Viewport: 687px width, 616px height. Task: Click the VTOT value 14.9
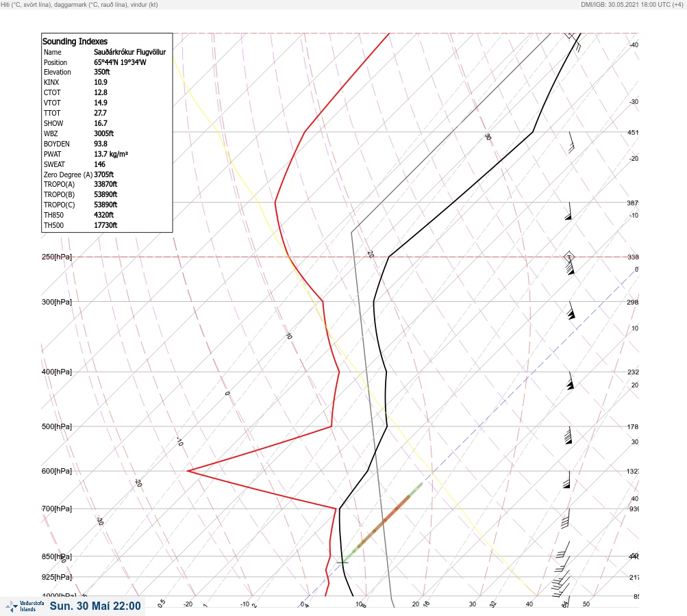tap(100, 103)
